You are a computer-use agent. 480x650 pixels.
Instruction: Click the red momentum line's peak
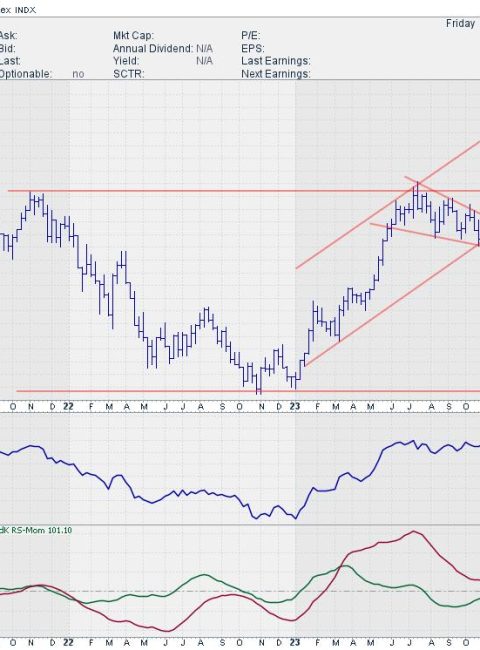point(413,531)
